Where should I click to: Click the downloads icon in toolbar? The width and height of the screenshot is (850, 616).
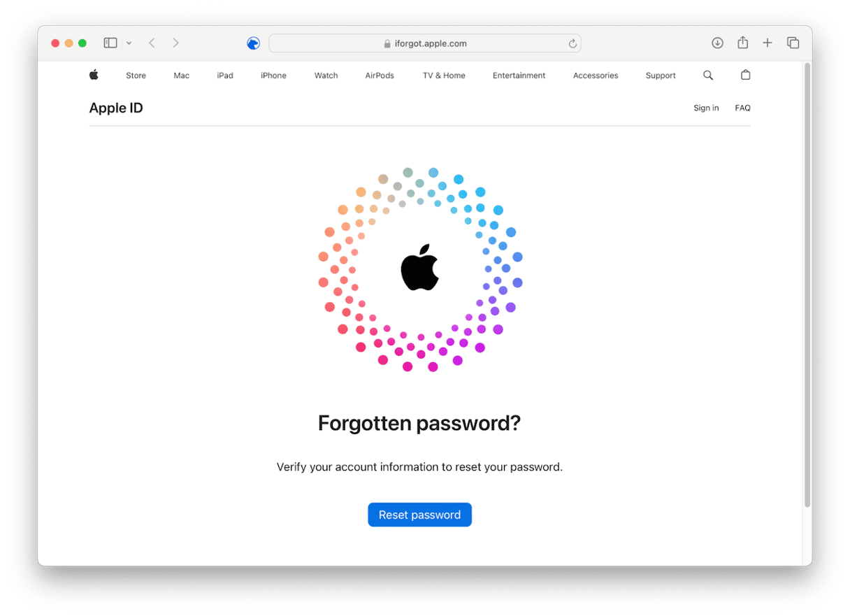point(717,43)
